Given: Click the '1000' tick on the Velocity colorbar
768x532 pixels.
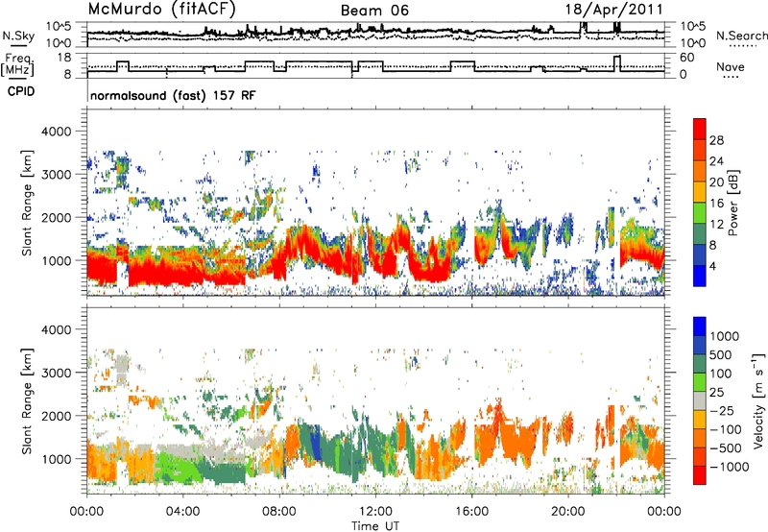Looking at the screenshot, I should (725, 336).
